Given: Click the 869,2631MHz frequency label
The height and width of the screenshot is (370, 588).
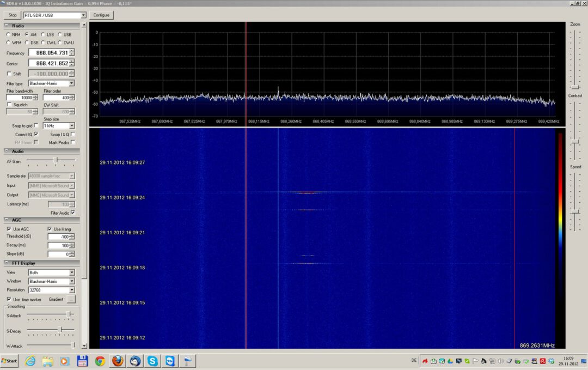Looking at the screenshot, I should click(537, 345).
